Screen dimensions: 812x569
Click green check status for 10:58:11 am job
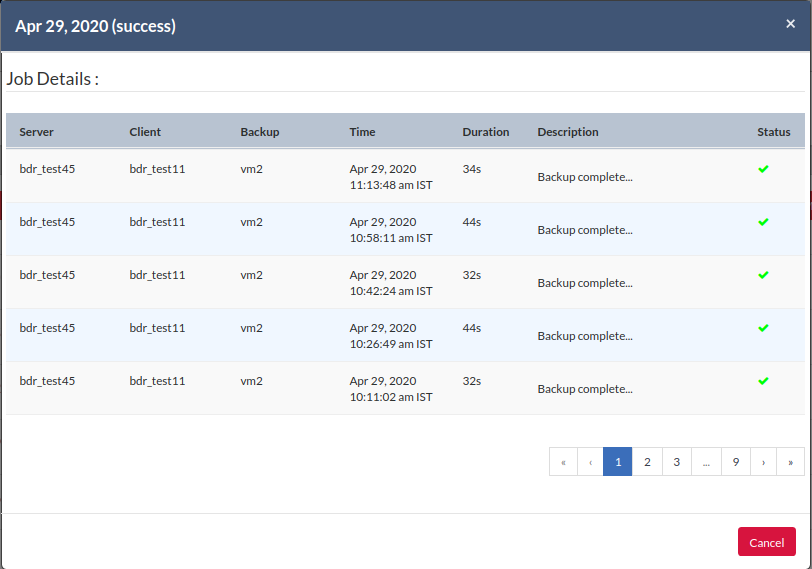pyautogui.click(x=763, y=222)
